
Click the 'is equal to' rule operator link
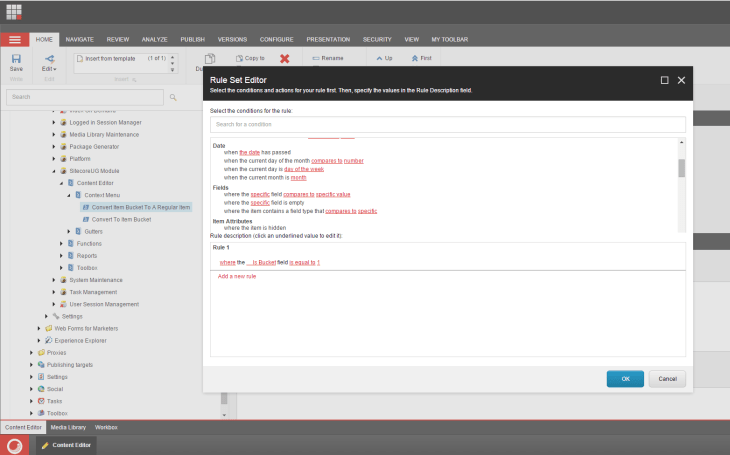pyautogui.click(x=301, y=262)
